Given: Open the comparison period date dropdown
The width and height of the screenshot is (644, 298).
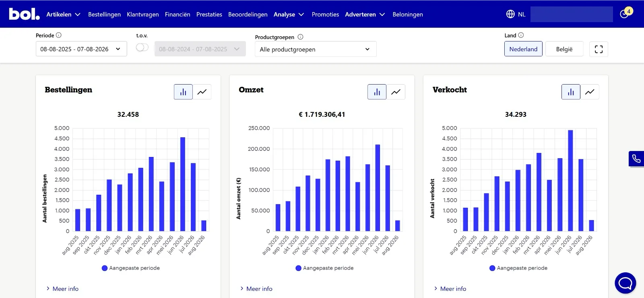Looking at the screenshot, I should (x=200, y=49).
